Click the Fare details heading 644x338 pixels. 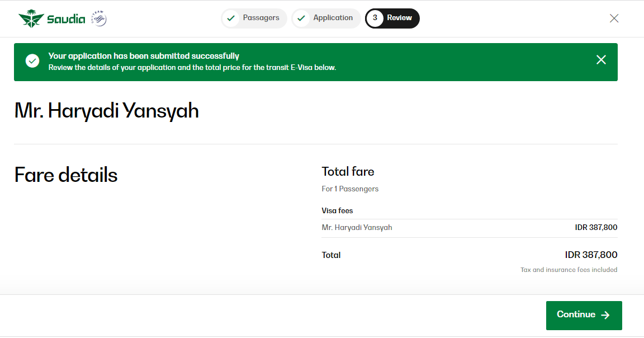tap(66, 175)
